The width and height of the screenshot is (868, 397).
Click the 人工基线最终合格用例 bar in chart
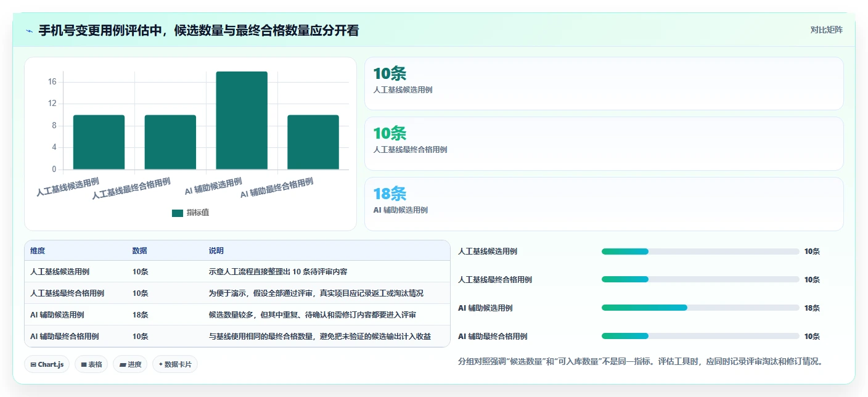click(x=170, y=142)
